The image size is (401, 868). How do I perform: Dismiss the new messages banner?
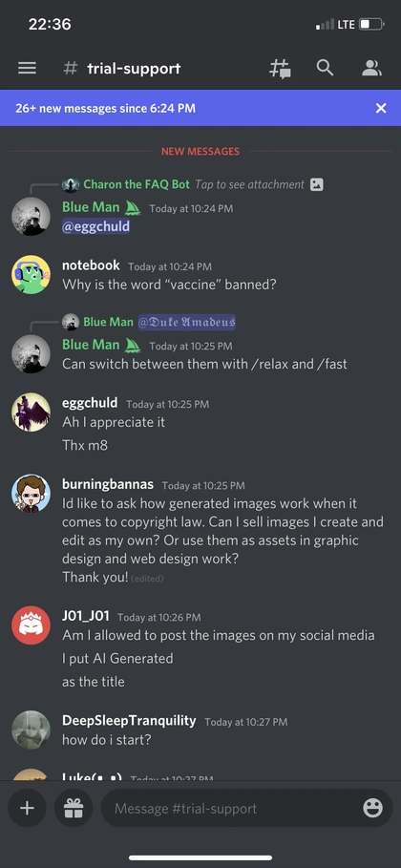381,109
